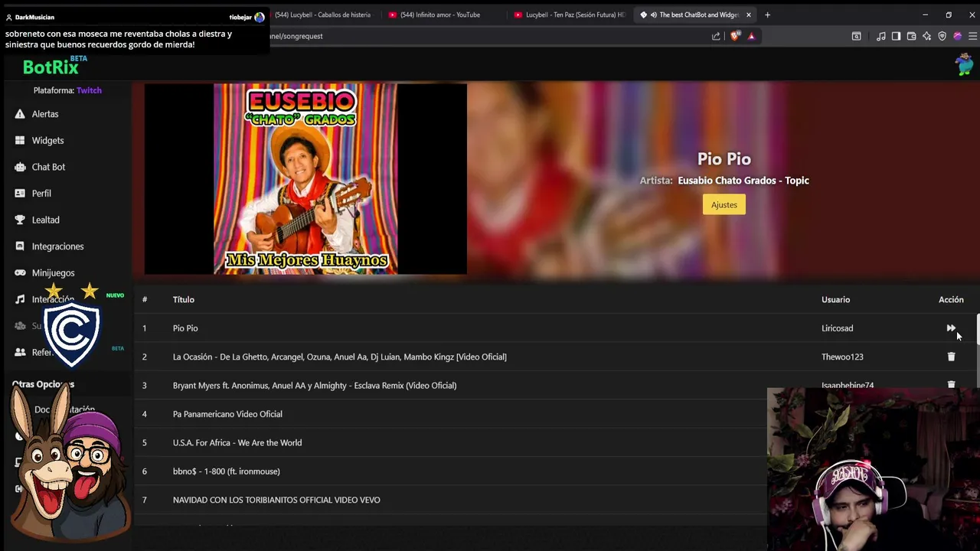Screen dimensions: 980x551
Task: Click bbno$ - 1-800 (ft. ironmouse) row
Action: pos(227,471)
